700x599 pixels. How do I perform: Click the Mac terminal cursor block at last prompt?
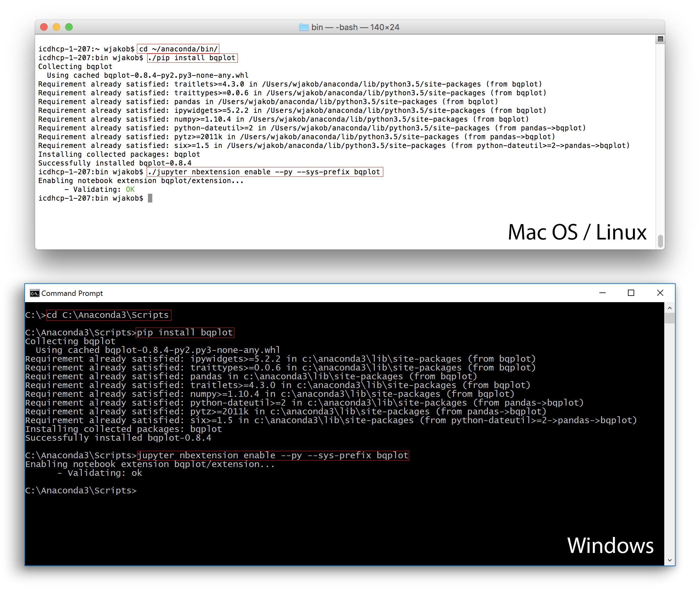click(150, 198)
